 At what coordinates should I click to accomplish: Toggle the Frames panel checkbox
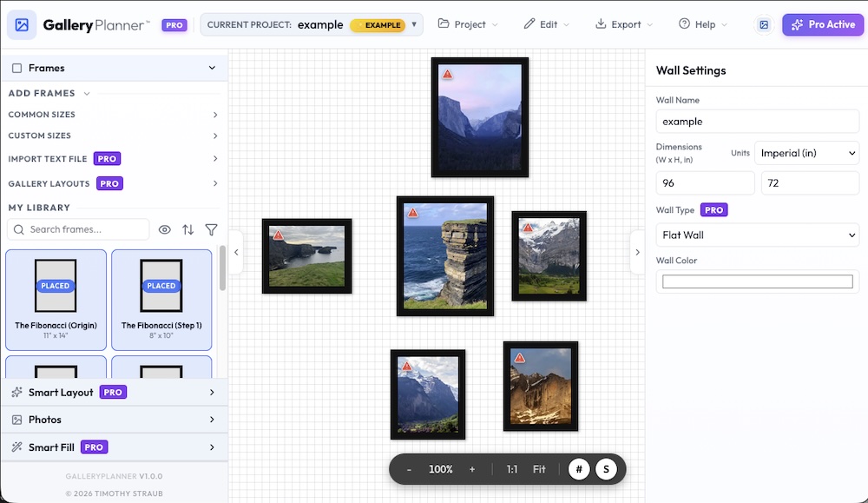pos(16,67)
